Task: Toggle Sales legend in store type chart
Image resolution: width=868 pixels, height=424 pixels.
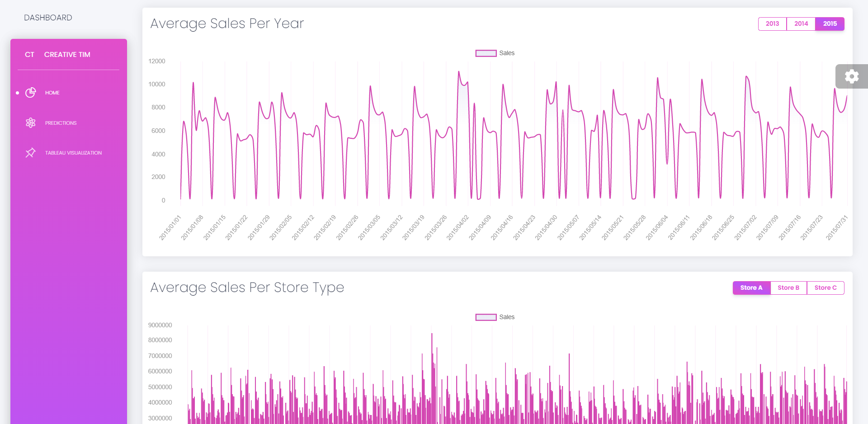Action: coord(495,317)
